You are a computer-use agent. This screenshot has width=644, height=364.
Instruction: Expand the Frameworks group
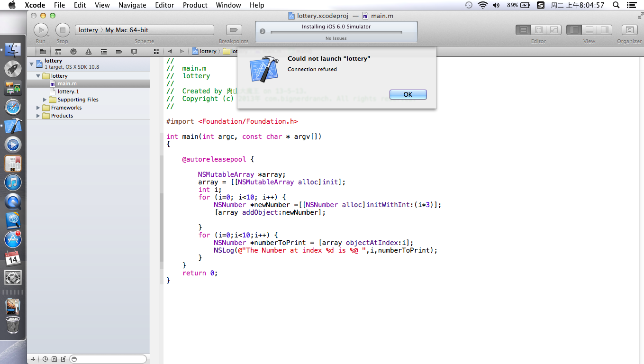(38, 108)
